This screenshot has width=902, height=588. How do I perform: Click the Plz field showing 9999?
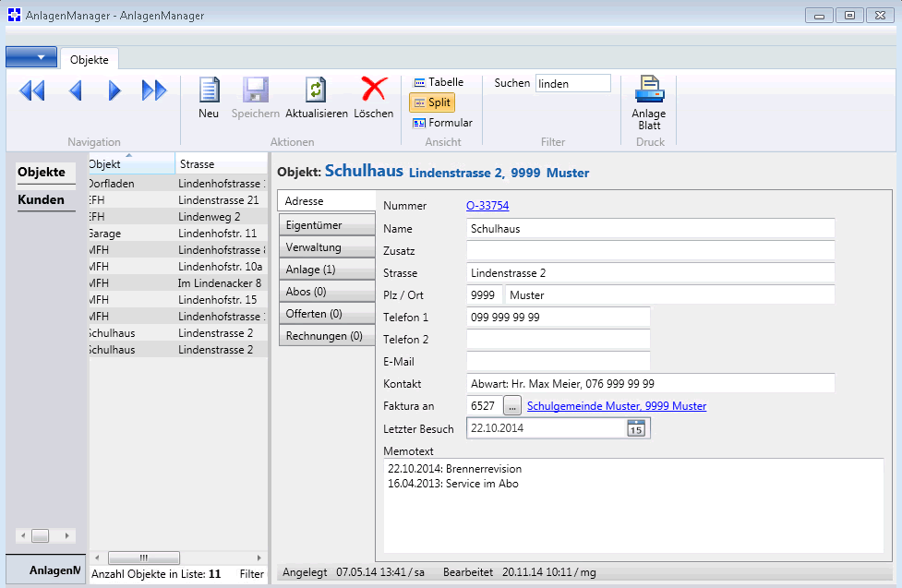pyautogui.click(x=485, y=295)
